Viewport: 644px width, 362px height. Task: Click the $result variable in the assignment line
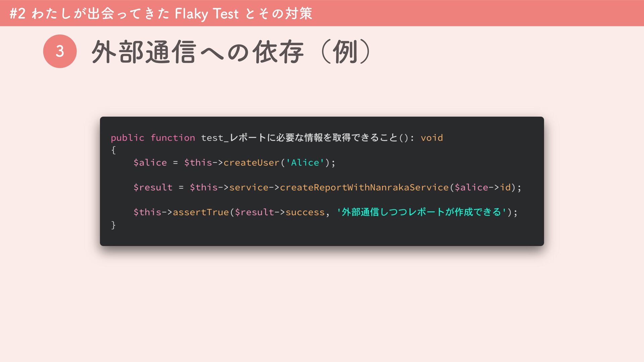[153, 187]
